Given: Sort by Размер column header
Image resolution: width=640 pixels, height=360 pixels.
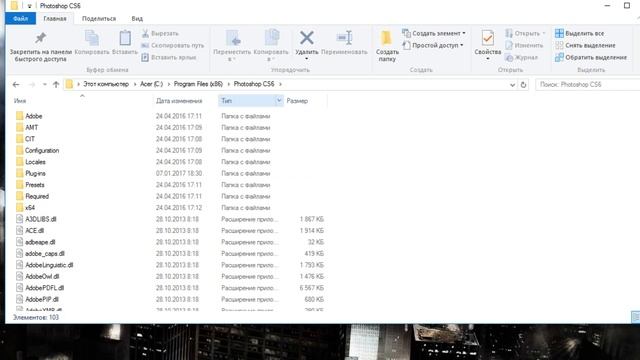Looking at the screenshot, I should (x=297, y=101).
